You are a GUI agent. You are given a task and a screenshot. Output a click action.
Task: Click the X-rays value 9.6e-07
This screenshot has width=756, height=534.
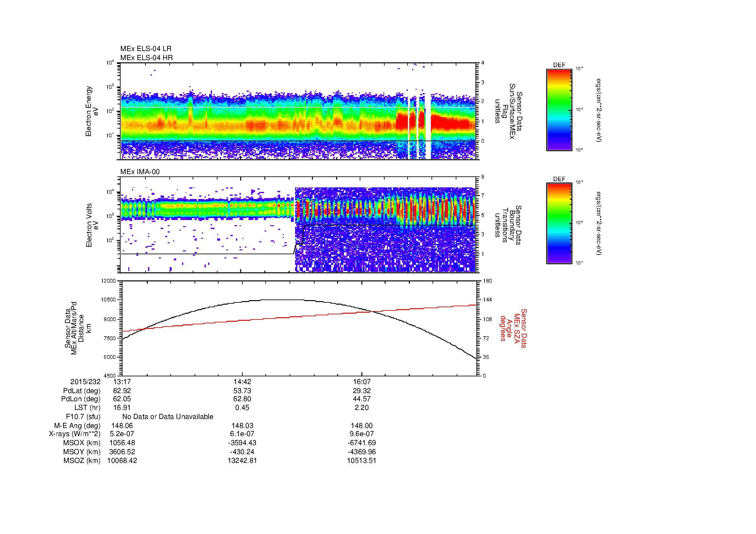pos(362,434)
